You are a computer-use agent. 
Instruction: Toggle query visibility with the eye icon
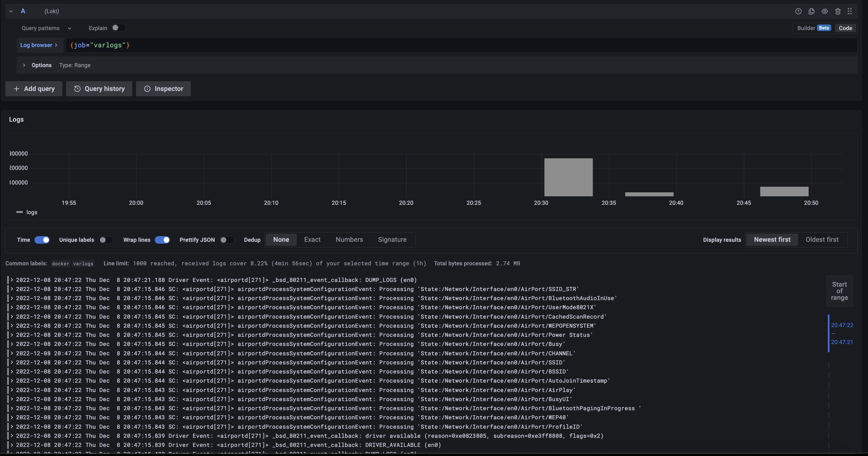pos(824,11)
